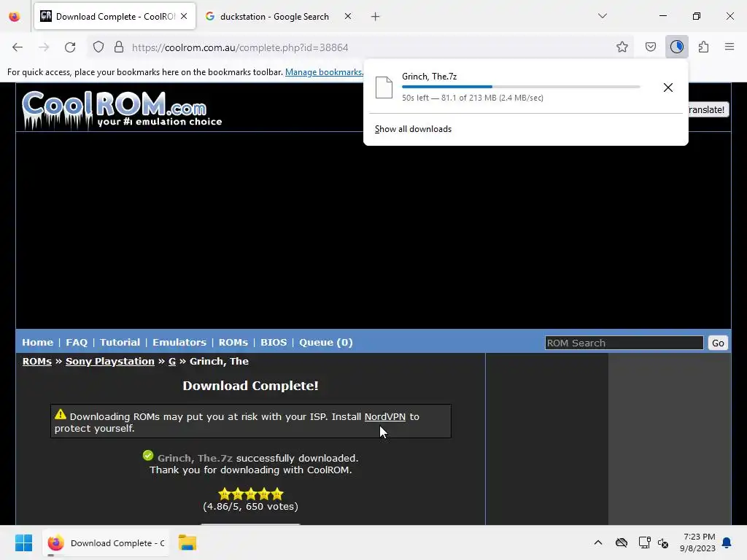
Task: Click the Grinch, The.7z file name link
Action: (195, 458)
